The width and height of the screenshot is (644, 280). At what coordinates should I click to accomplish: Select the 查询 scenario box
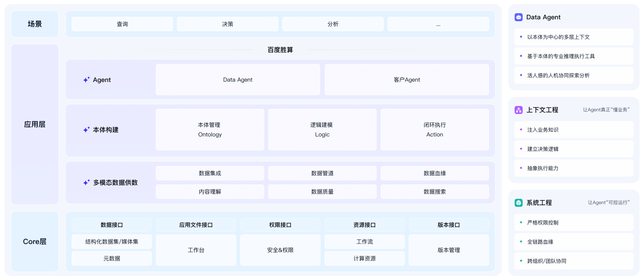coord(122,24)
